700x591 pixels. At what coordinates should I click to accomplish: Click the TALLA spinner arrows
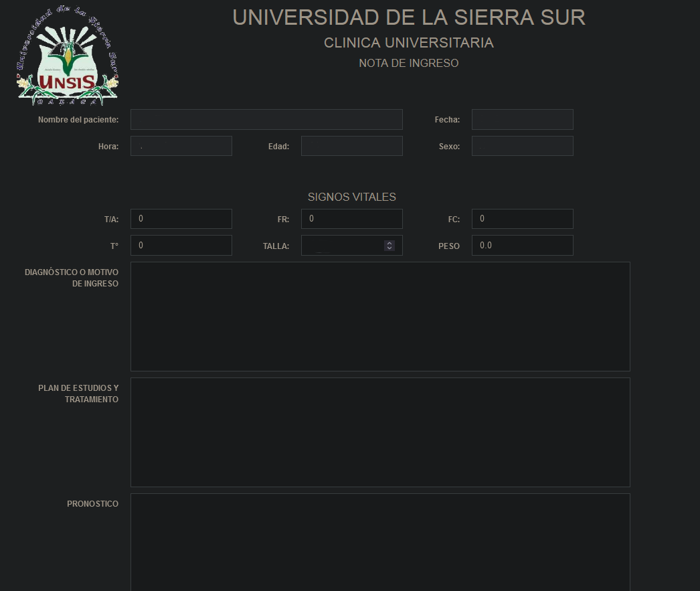pos(389,246)
